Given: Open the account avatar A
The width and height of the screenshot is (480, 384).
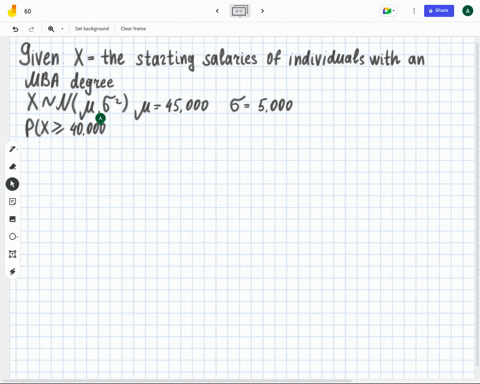Looking at the screenshot, I should click(x=468, y=11).
